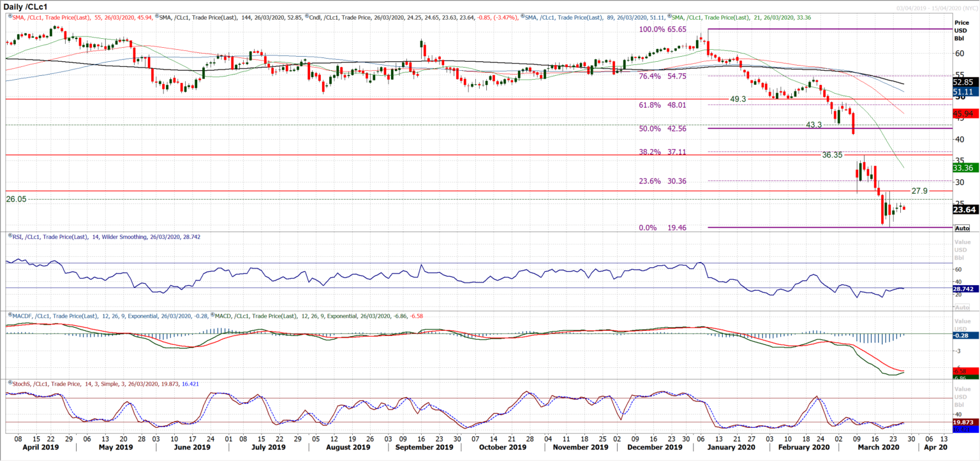The width and height of the screenshot is (980, 461).
Task: Click the Cndl candlestick series legend icon
Action: point(308,17)
